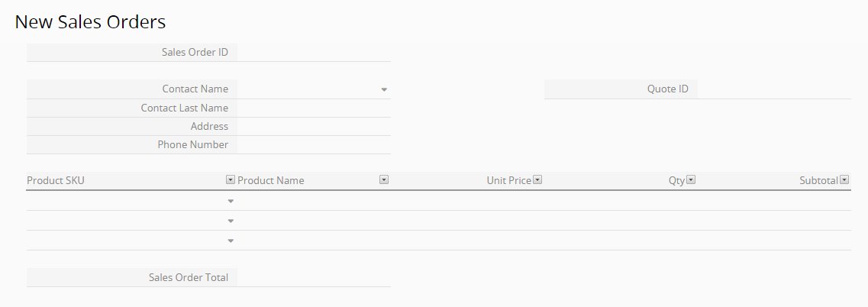Click the Sales Order ID input field

(314, 52)
